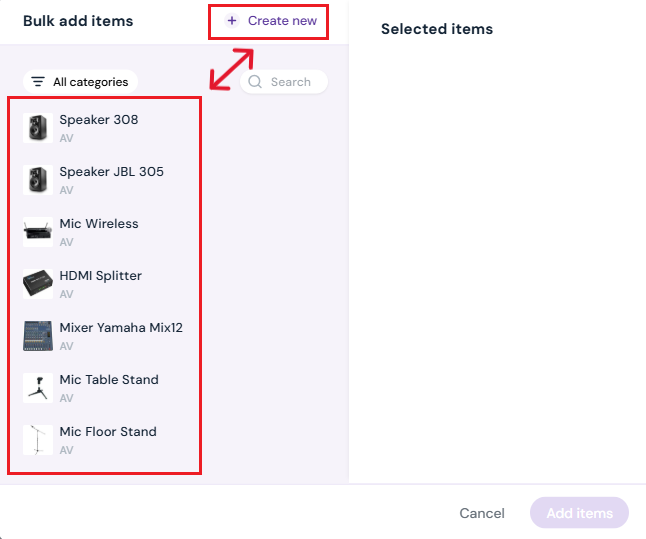Open the All categories filter dropdown
This screenshot has width=646, height=539.
(x=81, y=82)
